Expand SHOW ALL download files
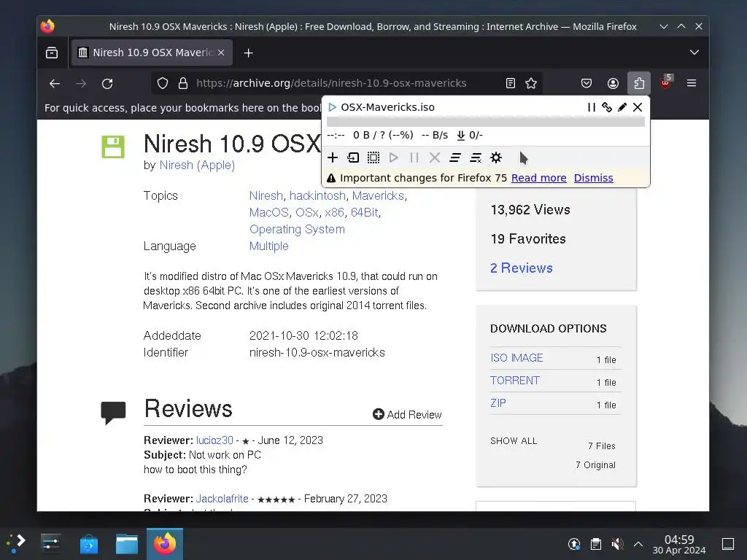 514,441
